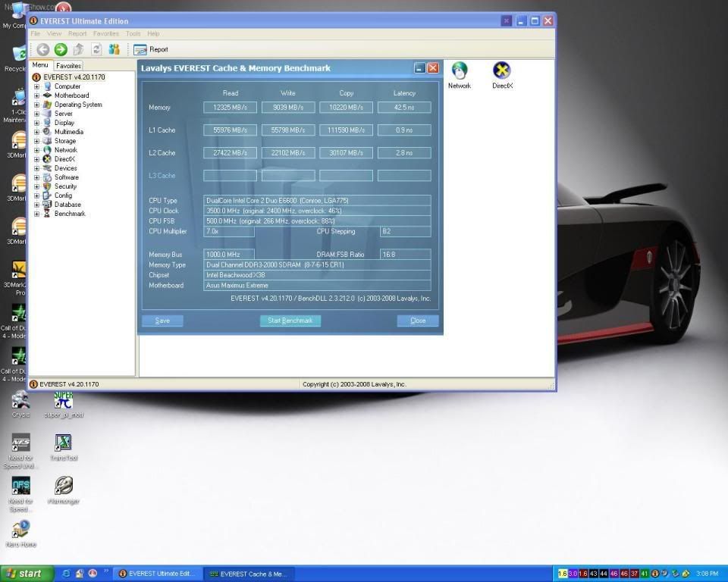Open the Nero Home desktop icon

tap(20, 529)
